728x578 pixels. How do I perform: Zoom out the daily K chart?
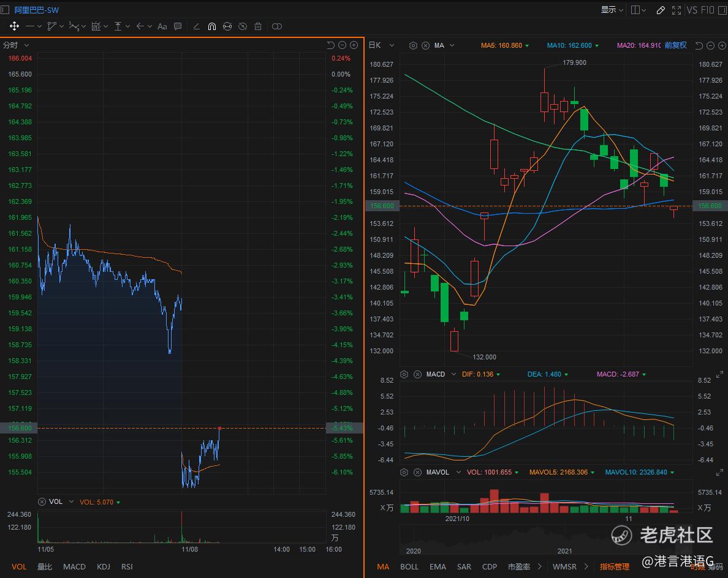pos(710,45)
